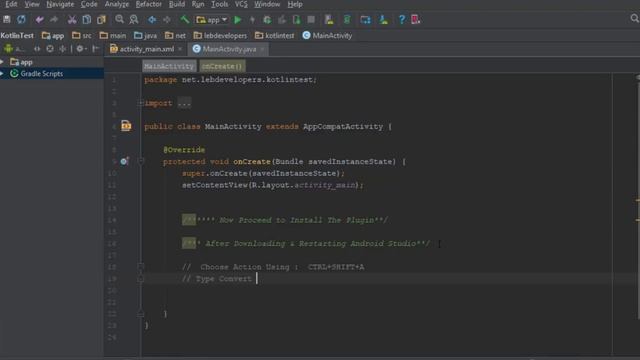Click lebdevelopers breadcrumb folder
The height and width of the screenshot is (360, 640).
tap(220, 36)
